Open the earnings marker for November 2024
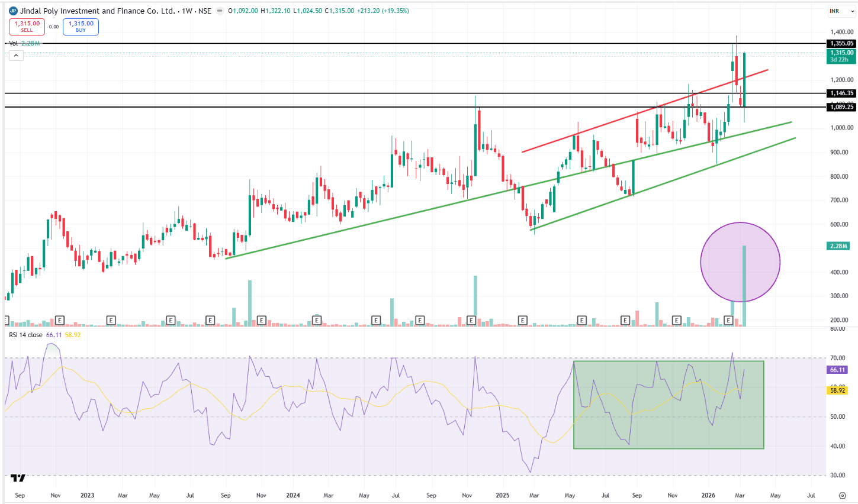858x504 pixels. (x=471, y=321)
